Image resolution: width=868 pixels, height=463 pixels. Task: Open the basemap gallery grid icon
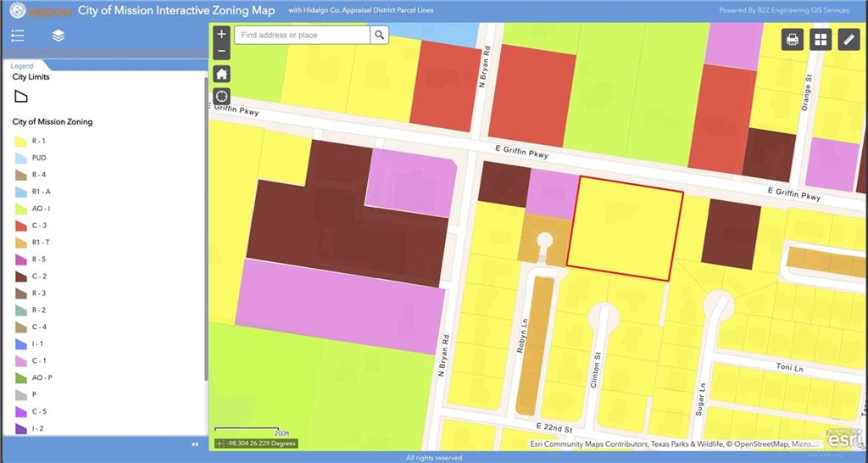point(821,40)
